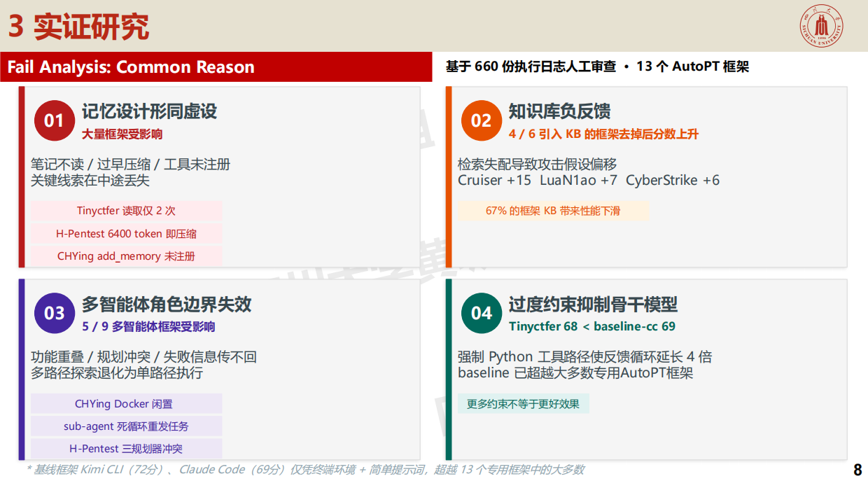This screenshot has height=488, width=868.
Task: Click the CHYing add_memory 未注册 tag
Action: [126, 256]
